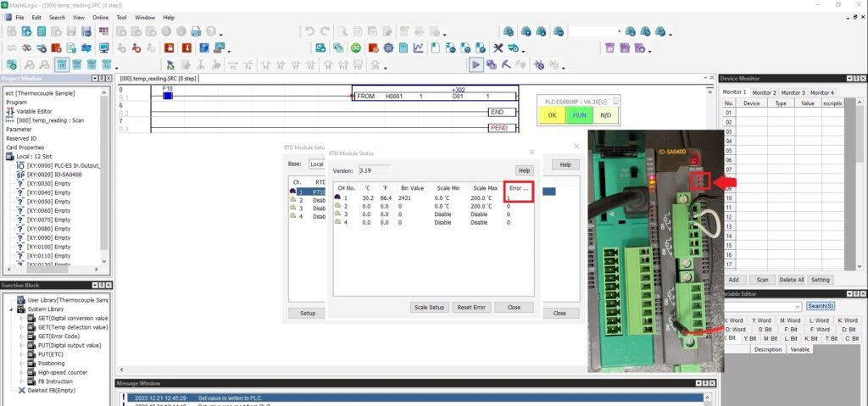Click the Variable Editor icon in the project tree

(x=10, y=111)
